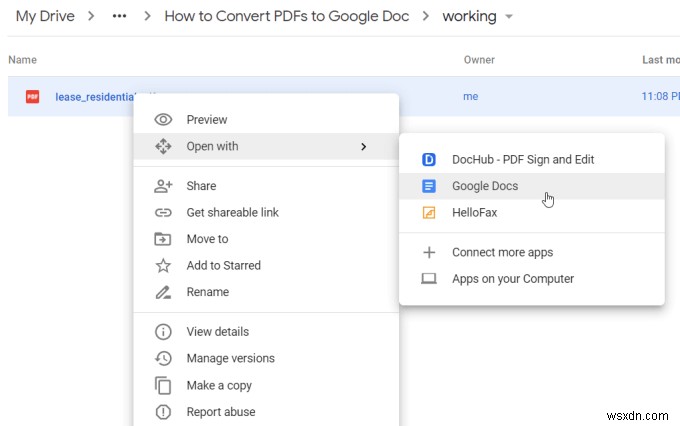The height and width of the screenshot is (426, 680).
Task: Click the Open with arrows icon
Action: 163,146
